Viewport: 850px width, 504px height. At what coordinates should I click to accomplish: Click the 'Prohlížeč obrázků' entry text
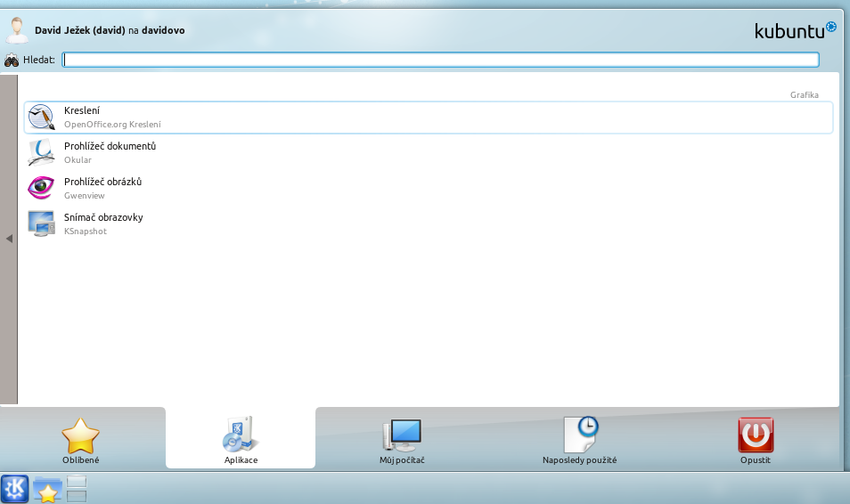(x=103, y=182)
